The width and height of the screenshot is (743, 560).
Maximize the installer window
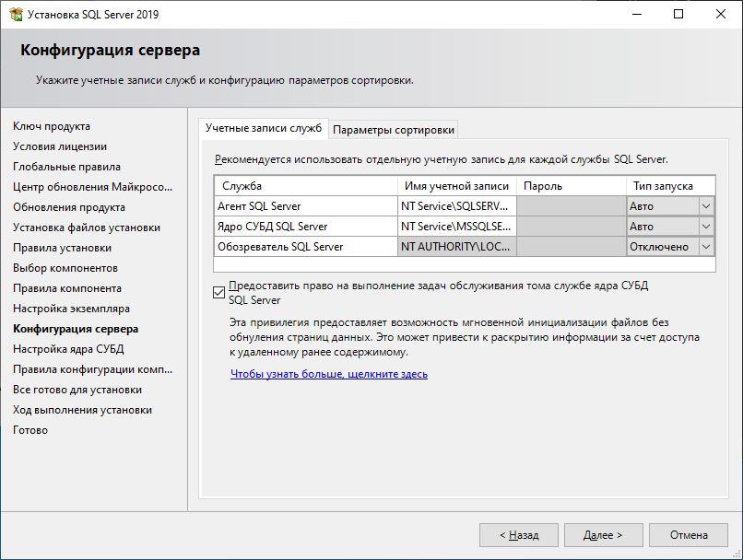click(678, 14)
